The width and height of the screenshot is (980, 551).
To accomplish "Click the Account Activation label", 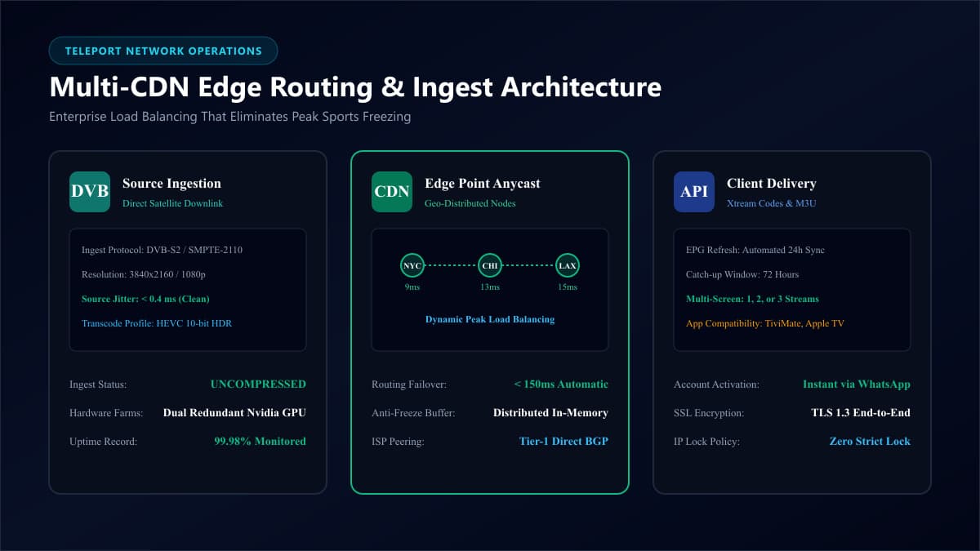I will pos(716,384).
